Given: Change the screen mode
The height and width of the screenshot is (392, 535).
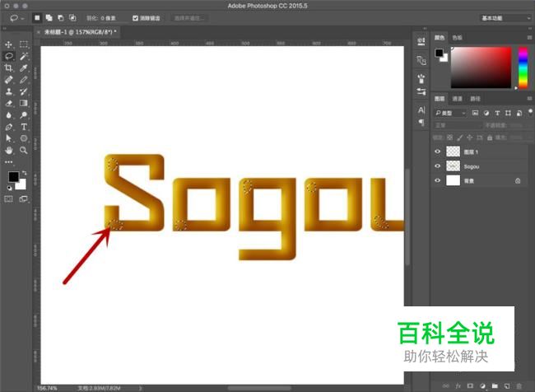Looking at the screenshot, I should point(24,198).
